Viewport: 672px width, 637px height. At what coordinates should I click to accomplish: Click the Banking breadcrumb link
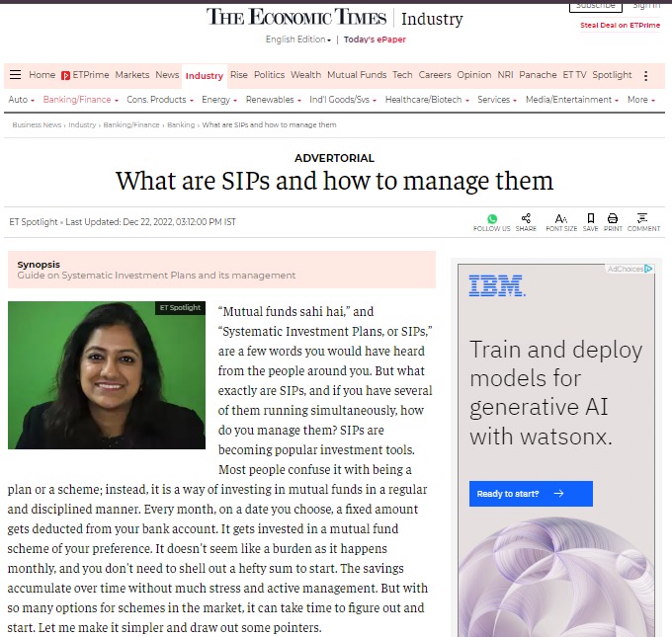[181, 125]
